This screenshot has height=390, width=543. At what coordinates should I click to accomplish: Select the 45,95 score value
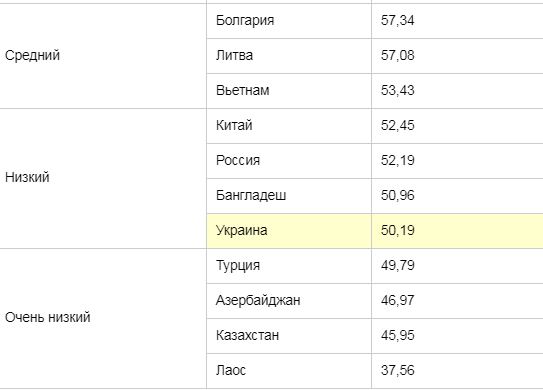pyautogui.click(x=398, y=335)
